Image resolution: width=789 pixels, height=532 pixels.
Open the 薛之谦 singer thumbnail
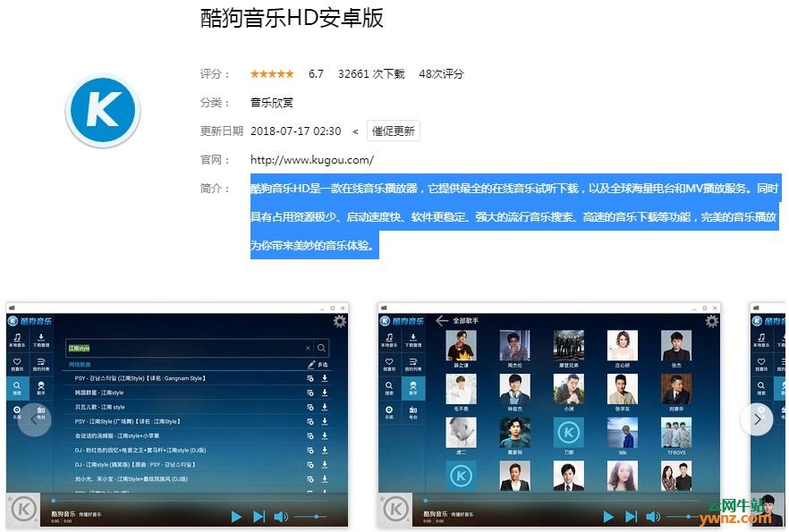(461, 345)
